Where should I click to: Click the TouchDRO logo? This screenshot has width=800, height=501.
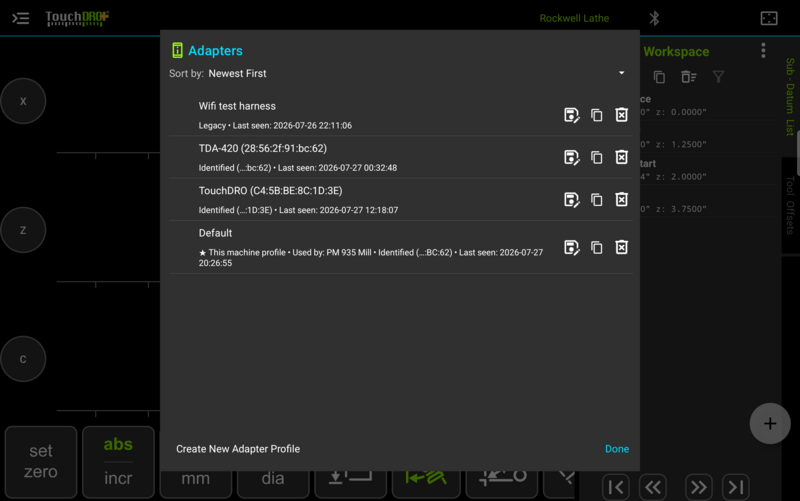click(x=77, y=18)
